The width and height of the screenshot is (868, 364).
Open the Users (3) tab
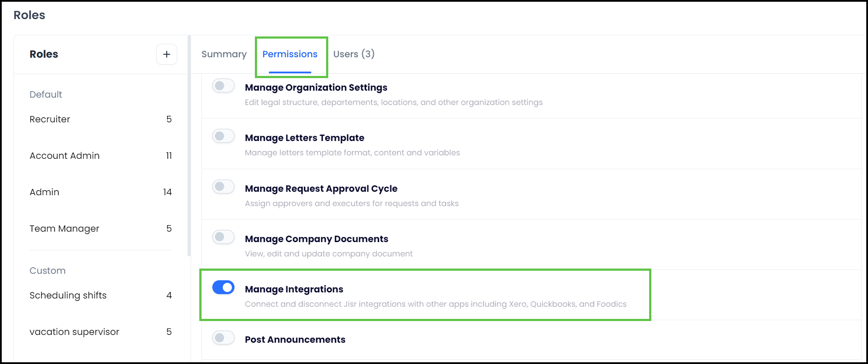coord(354,54)
